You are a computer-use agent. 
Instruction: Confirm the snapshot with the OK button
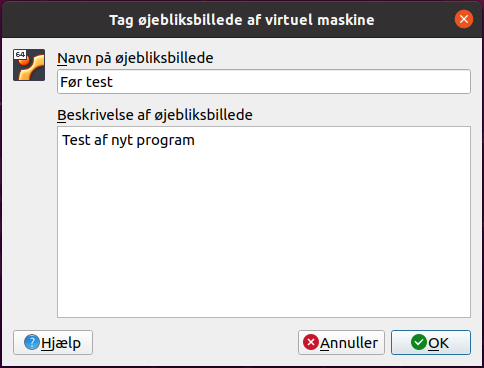431,342
